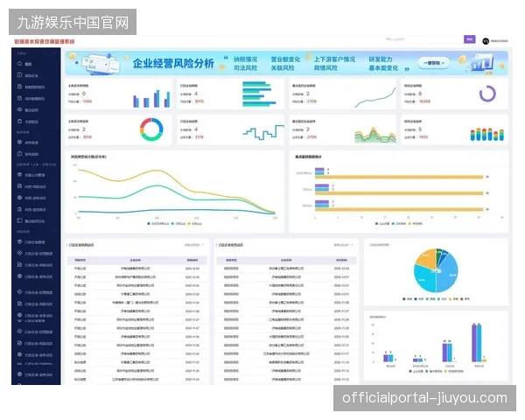Toggle green series legend under line chart

coord(178,223)
